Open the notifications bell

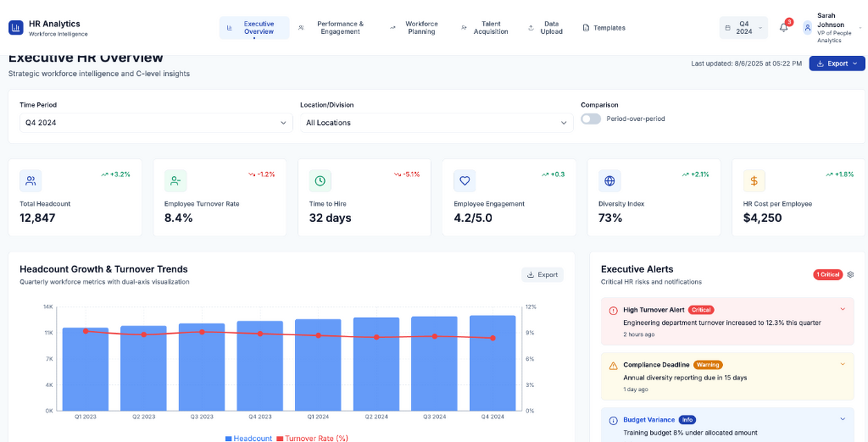(783, 28)
